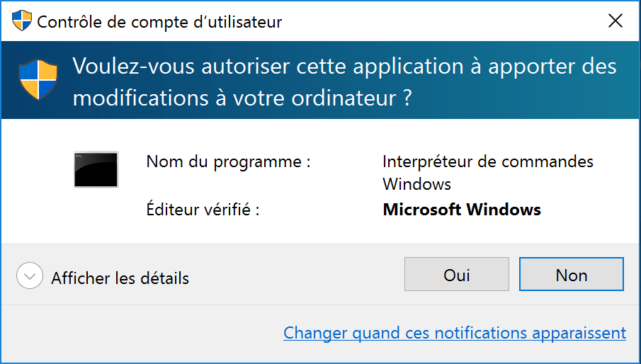
Task: Click the 'Nom du programme :' label
Action: click(x=229, y=161)
